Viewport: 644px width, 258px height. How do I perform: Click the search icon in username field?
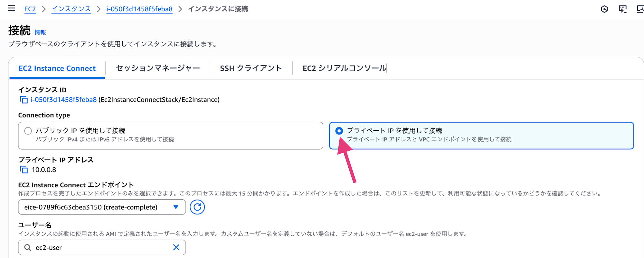[x=28, y=247]
